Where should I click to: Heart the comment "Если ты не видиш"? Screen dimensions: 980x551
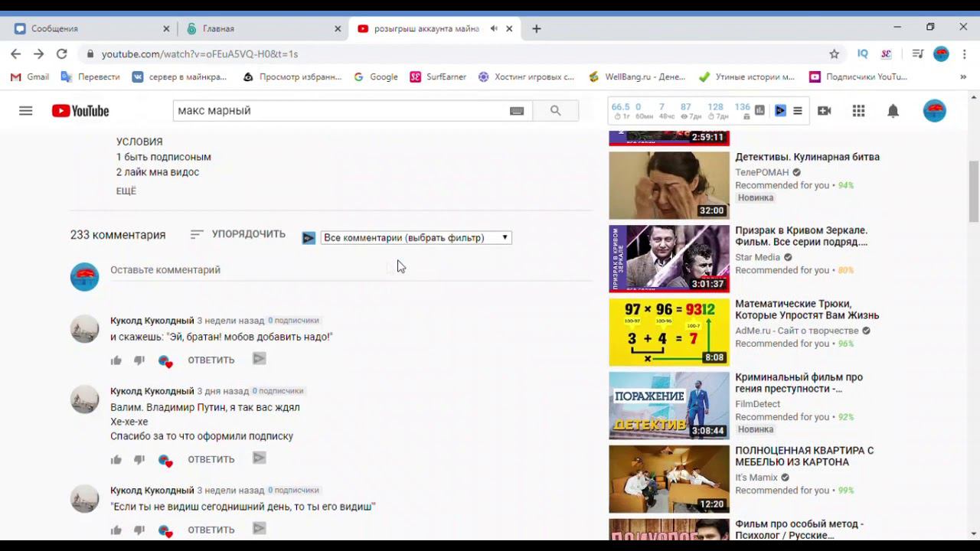[165, 530]
